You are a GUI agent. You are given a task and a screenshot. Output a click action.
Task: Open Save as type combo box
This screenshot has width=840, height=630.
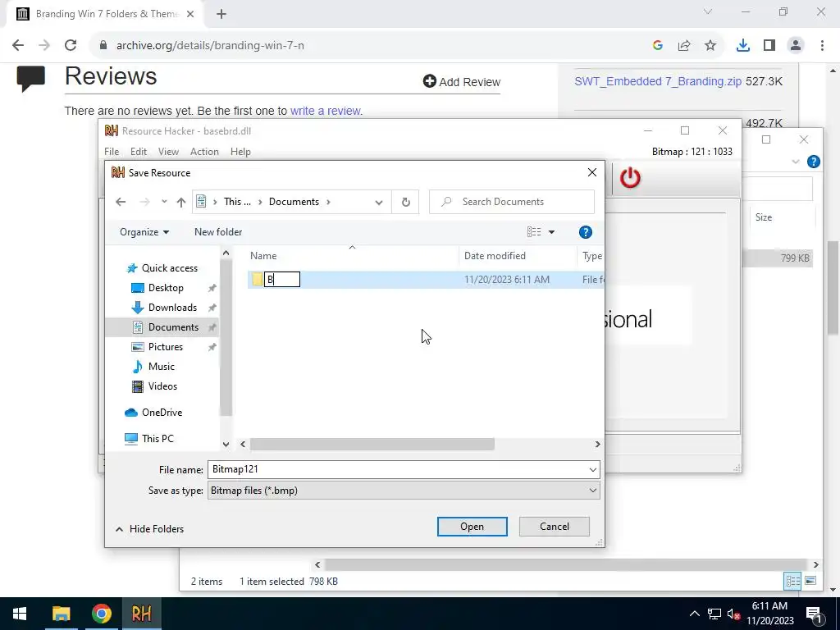404,491
